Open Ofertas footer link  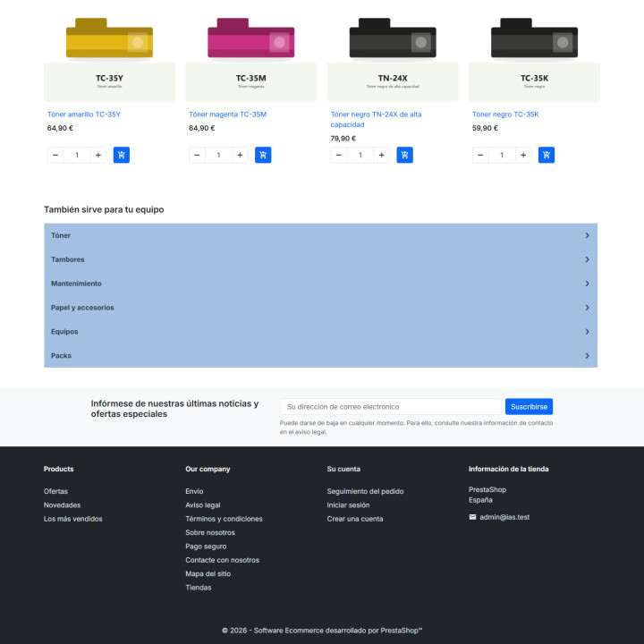tap(55, 491)
